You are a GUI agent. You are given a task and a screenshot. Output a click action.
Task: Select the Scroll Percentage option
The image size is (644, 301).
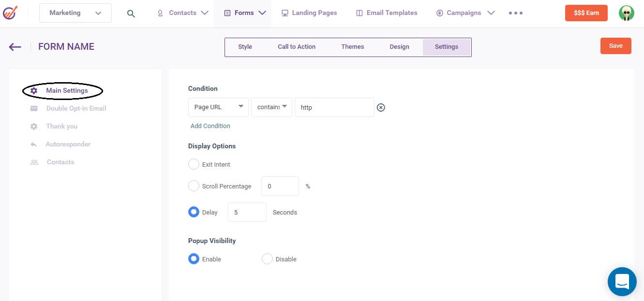(x=194, y=186)
